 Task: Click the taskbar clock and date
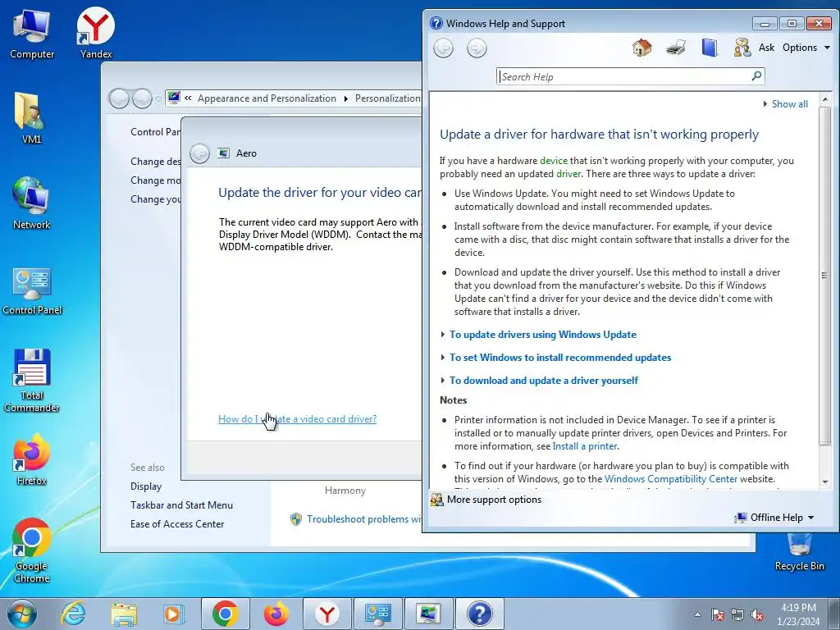[x=798, y=614]
